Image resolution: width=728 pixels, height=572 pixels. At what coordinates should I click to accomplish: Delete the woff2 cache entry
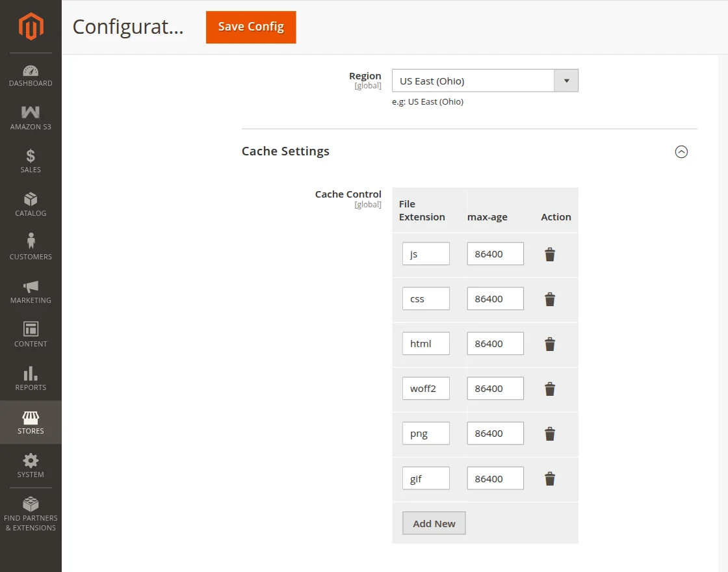tap(550, 389)
